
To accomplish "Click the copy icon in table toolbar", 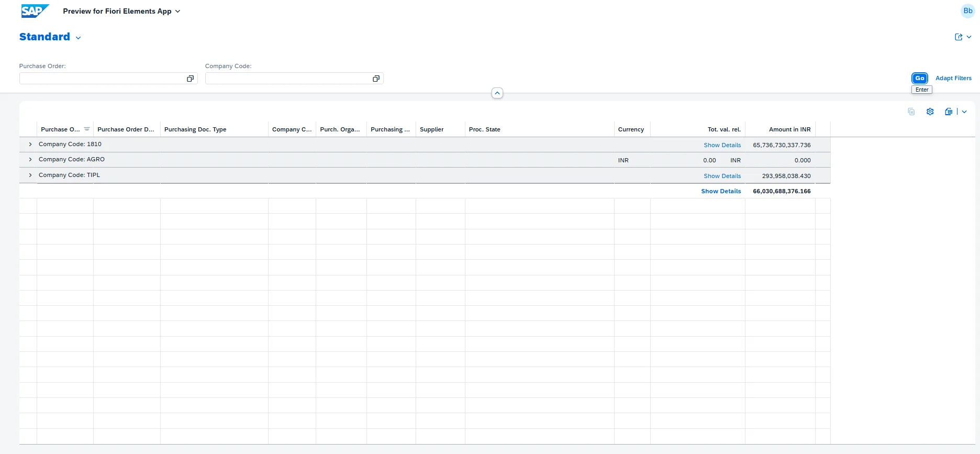I will (911, 112).
